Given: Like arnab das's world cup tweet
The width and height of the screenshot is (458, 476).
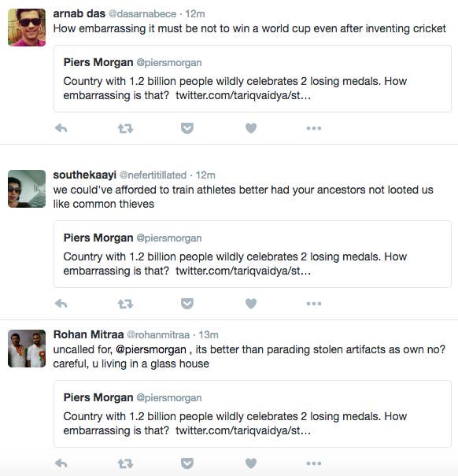Looking at the screenshot, I should pos(251,128).
